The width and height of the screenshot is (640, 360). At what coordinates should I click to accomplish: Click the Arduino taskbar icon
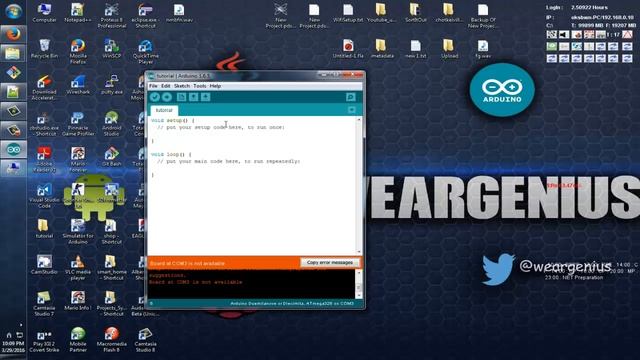[x=13, y=150]
